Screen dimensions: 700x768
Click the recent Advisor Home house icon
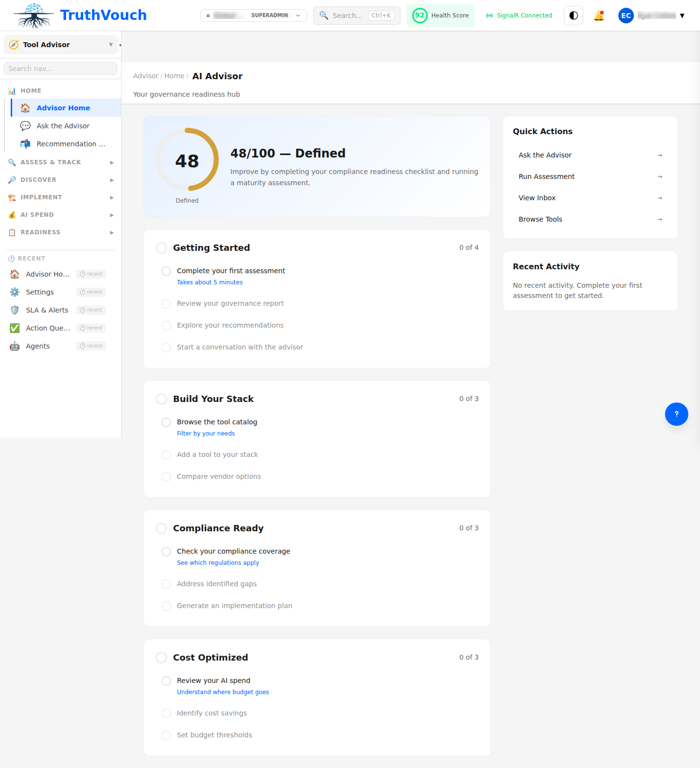pos(15,274)
